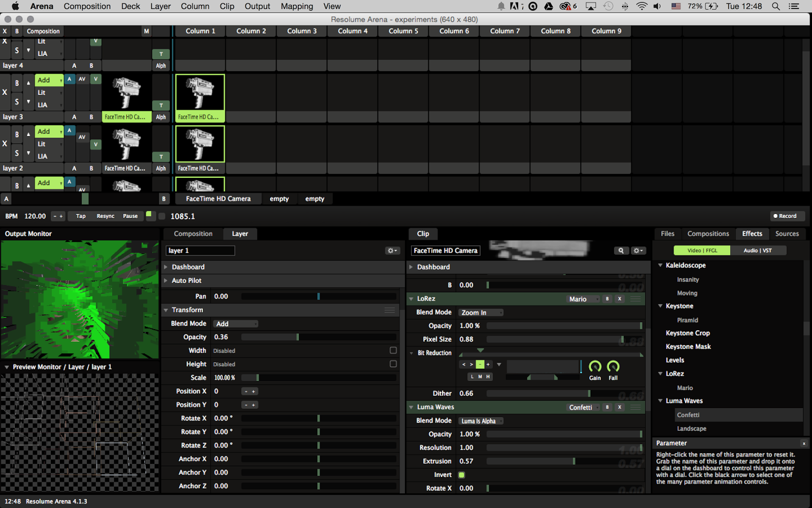Move layer 3 up with arrow
The height and width of the screenshot is (508, 812).
(x=28, y=83)
